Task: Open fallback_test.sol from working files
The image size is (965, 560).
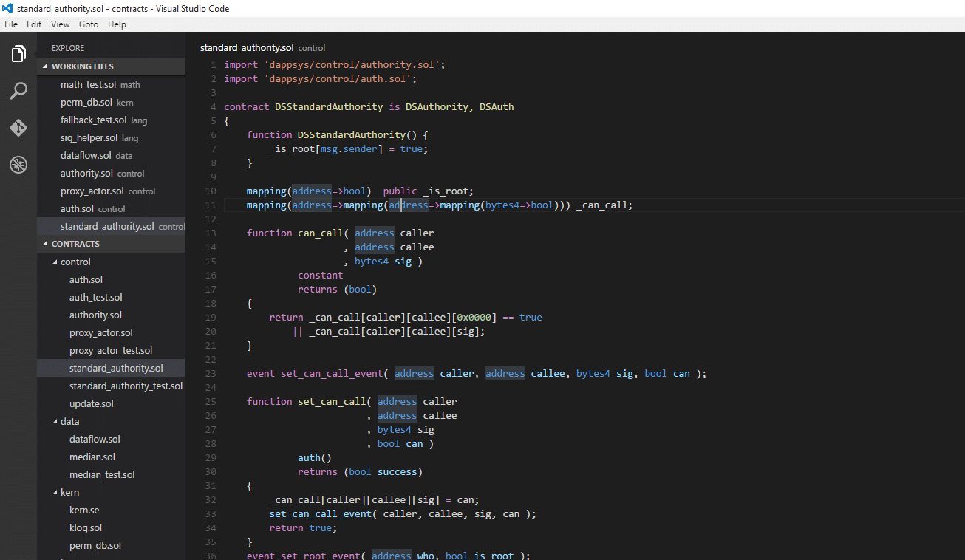Action: coord(94,120)
